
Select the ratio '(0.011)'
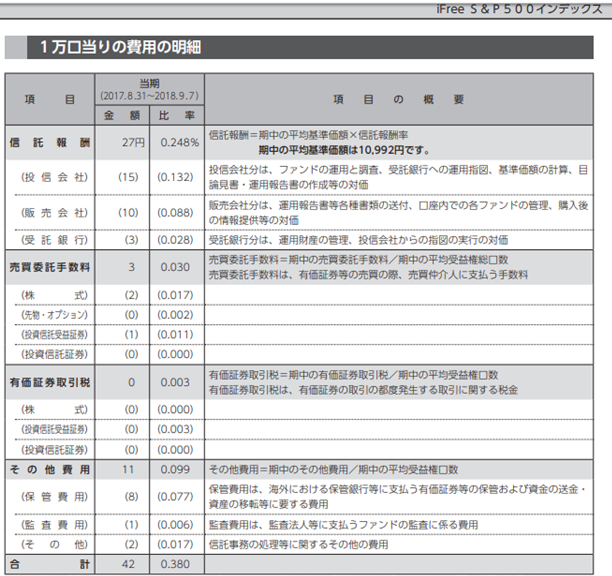(175, 334)
